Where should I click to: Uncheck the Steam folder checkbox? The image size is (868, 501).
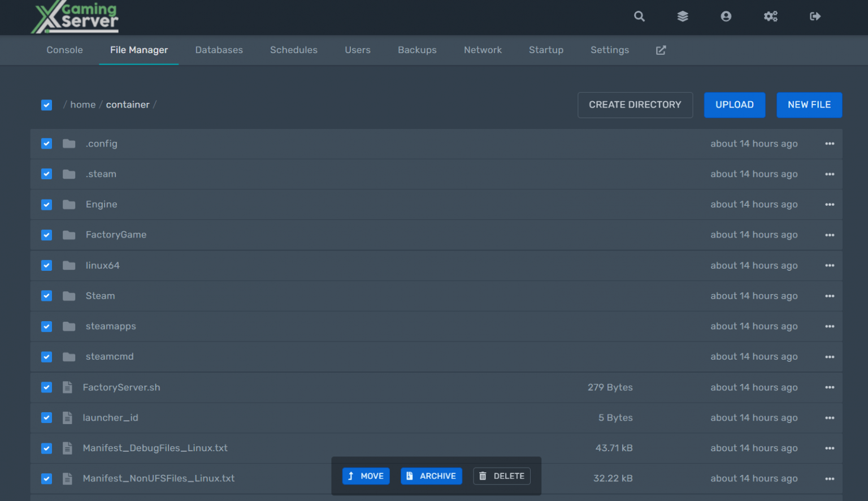point(46,296)
